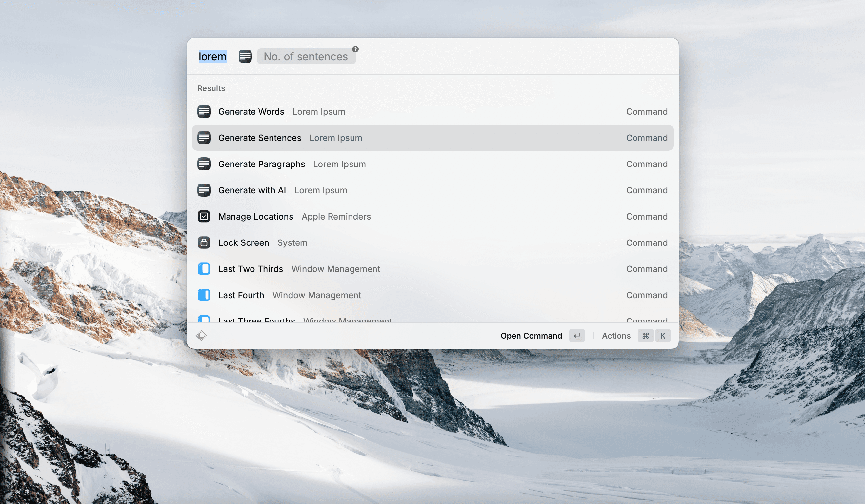Image resolution: width=865 pixels, height=504 pixels.
Task: Select the Generate Words result
Action: click(x=309, y=111)
